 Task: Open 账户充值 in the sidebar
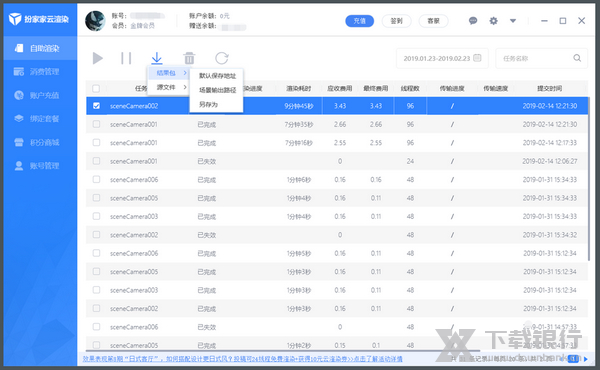(40, 95)
